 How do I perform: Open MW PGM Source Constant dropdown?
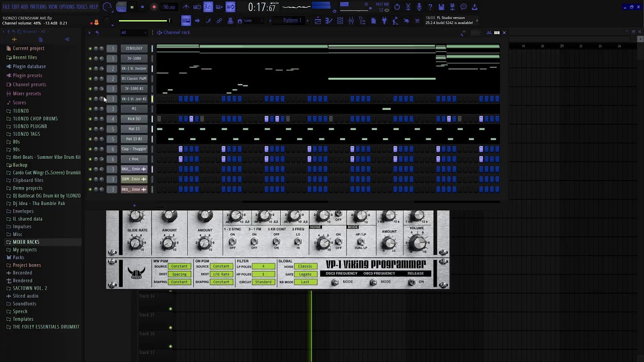click(x=179, y=266)
